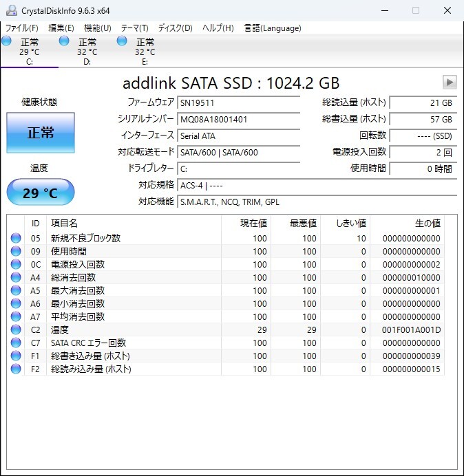Select the 最大消去回数 row

[226, 290]
